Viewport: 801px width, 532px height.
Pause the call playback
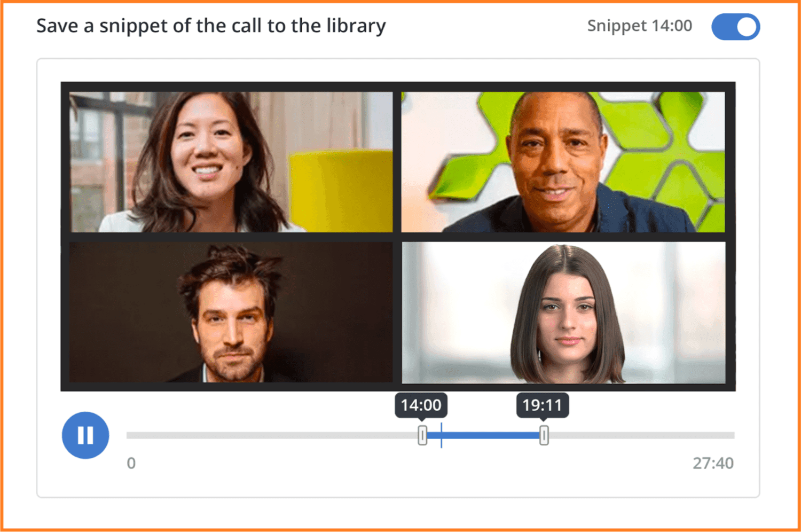pyautogui.click(x=85, y=435)
